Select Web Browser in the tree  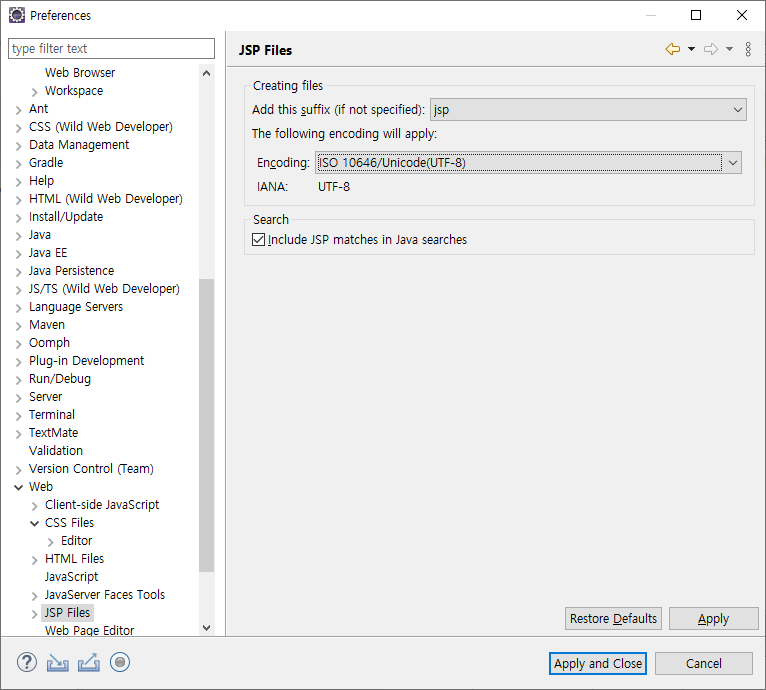80,72
